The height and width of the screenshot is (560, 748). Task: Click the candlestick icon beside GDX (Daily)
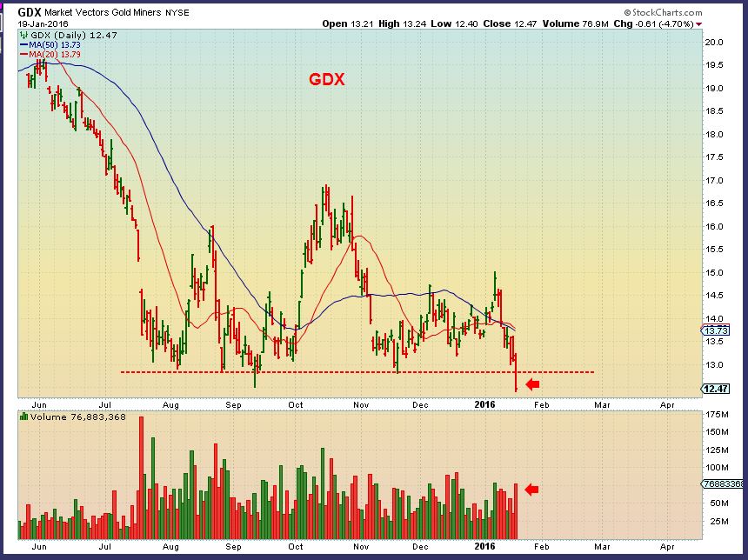[x=23, y=35]
